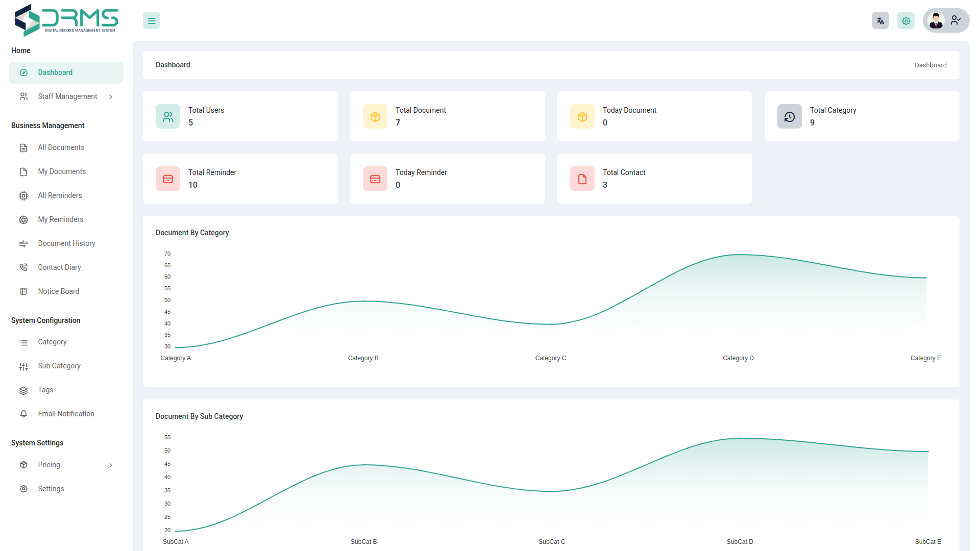Open My Documents from the sidebar menu
This screenshot has width=980, height=551.
[x=61, y=171]
